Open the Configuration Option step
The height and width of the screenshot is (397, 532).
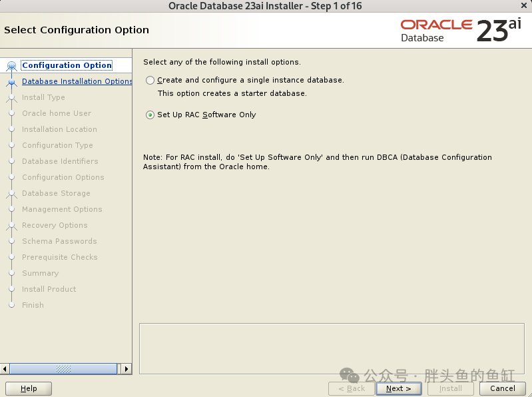(67, 65)
